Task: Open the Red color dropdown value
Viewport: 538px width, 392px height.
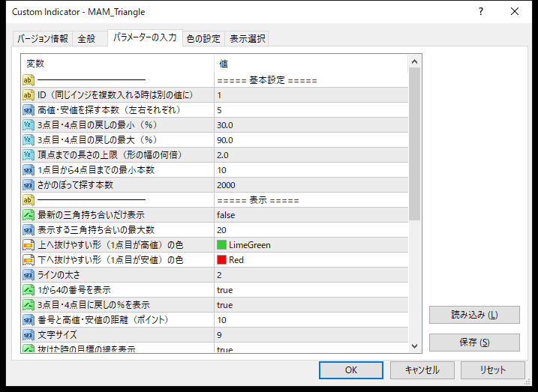Action: coord(311,260)
